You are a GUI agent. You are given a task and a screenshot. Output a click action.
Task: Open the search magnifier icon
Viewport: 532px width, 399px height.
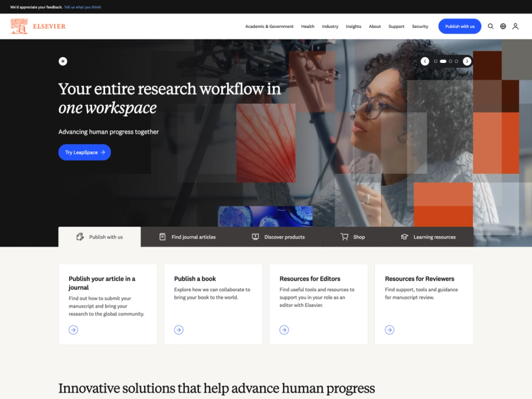tap(490, 26)
